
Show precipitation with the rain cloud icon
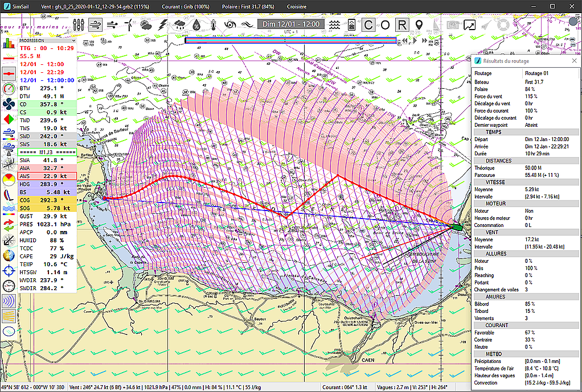pyautogui.click(x=179, y=25)
